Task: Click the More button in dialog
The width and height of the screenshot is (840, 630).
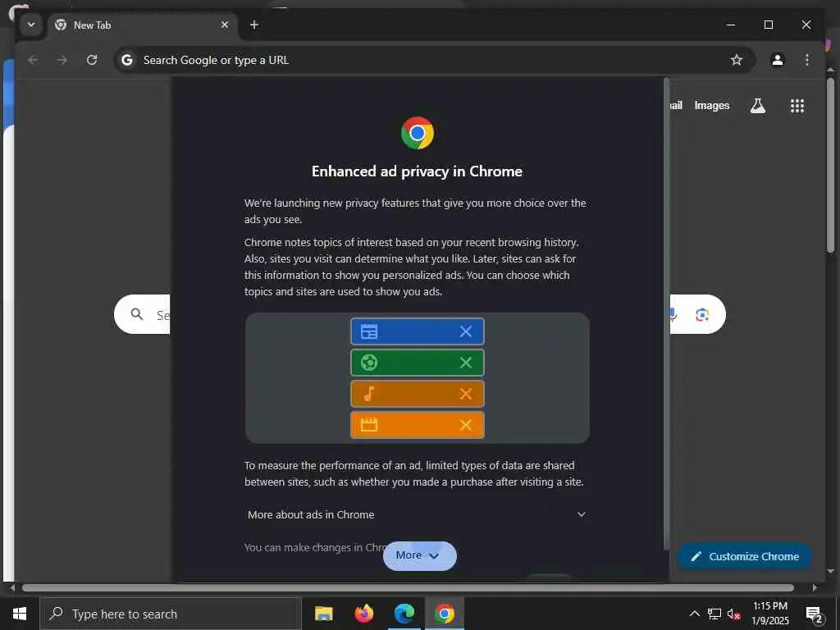Action: pos(419,555)
